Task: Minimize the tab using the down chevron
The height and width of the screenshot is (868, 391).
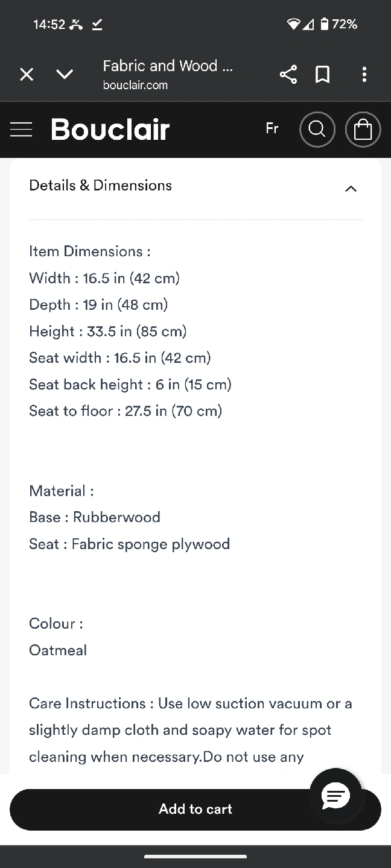Action: (x=65, y=74)
